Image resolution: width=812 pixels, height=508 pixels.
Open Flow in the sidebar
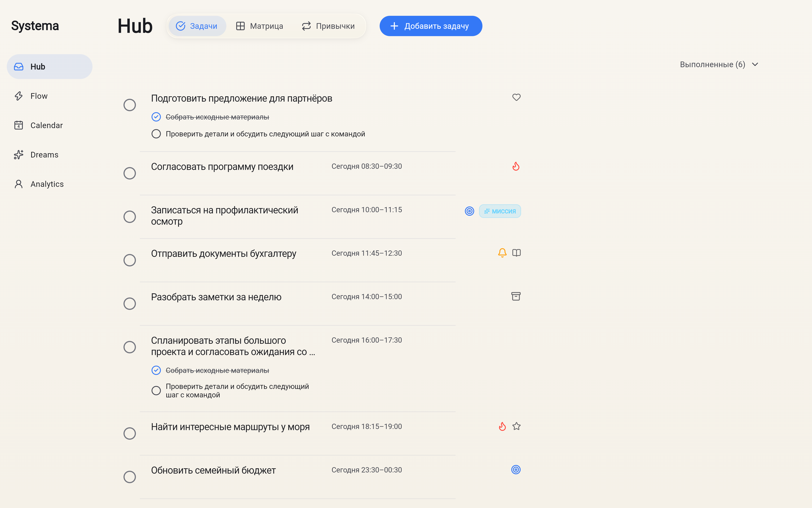(50, 96)
